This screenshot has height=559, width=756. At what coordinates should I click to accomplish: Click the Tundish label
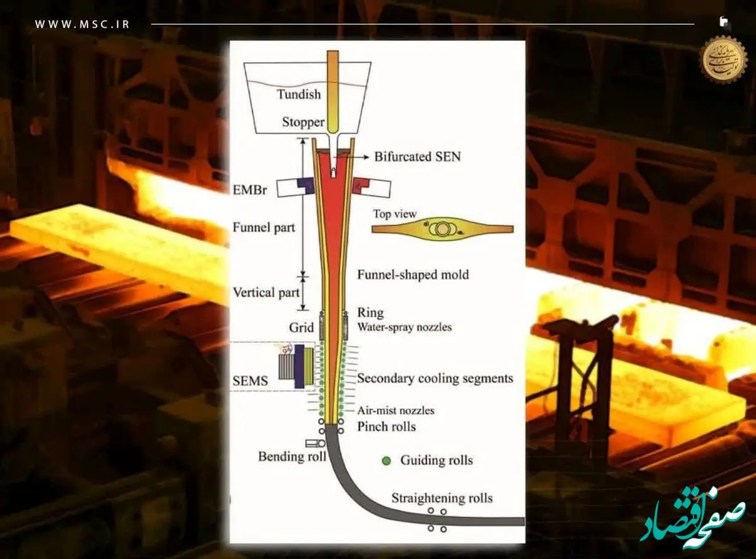299,95
